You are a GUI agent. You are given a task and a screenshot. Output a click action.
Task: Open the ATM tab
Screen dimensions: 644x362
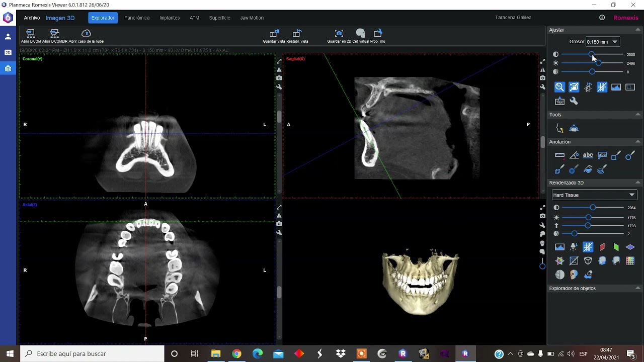tap(194, 18)
